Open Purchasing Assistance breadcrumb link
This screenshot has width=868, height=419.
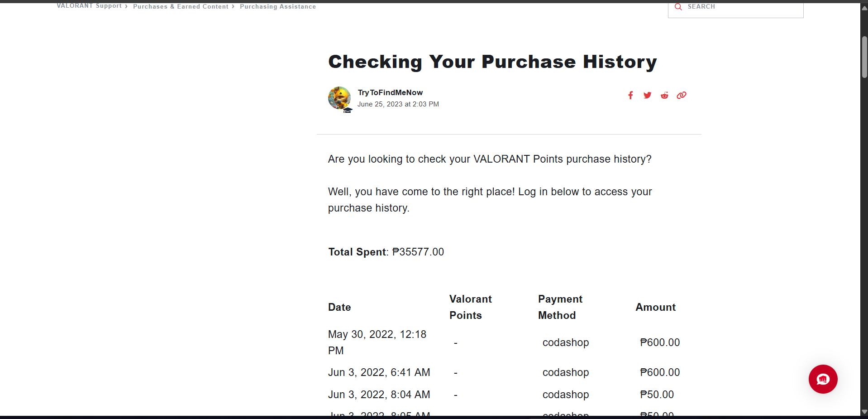tap(278, 6)
